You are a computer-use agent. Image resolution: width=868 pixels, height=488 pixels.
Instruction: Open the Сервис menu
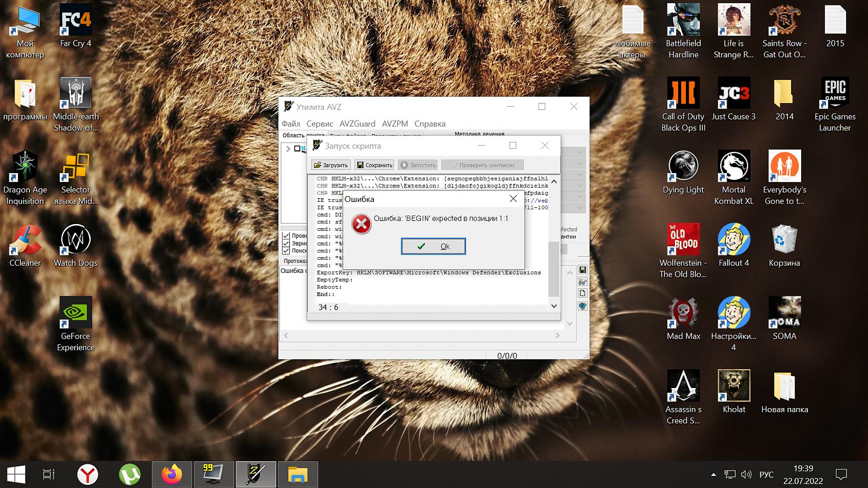click(319, 124)
